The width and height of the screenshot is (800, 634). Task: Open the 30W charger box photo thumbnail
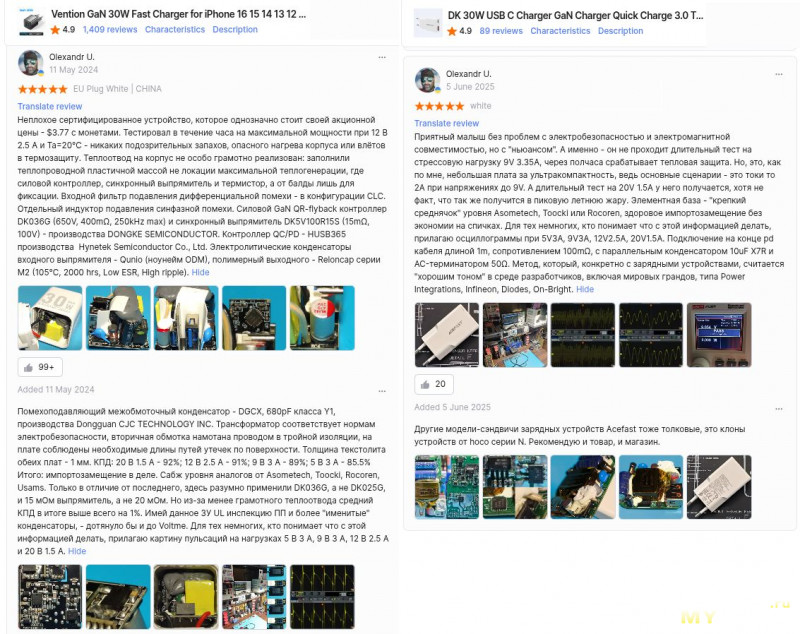click(x=50, y=318)
